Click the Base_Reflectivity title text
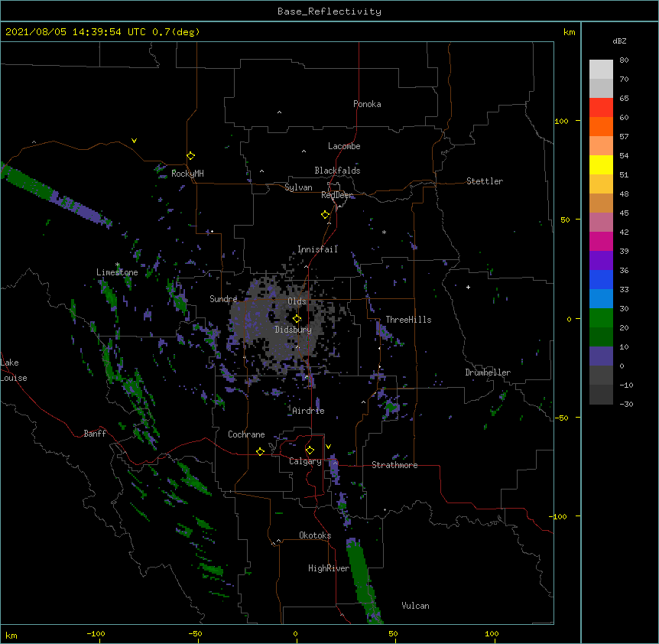659x644 pixels. (329, 11)
